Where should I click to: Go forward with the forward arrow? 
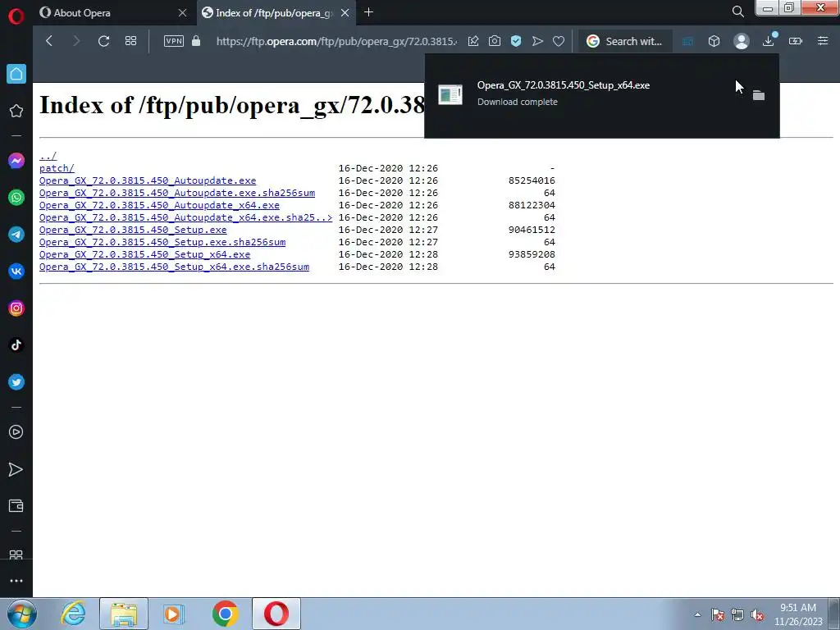[76, 41]
